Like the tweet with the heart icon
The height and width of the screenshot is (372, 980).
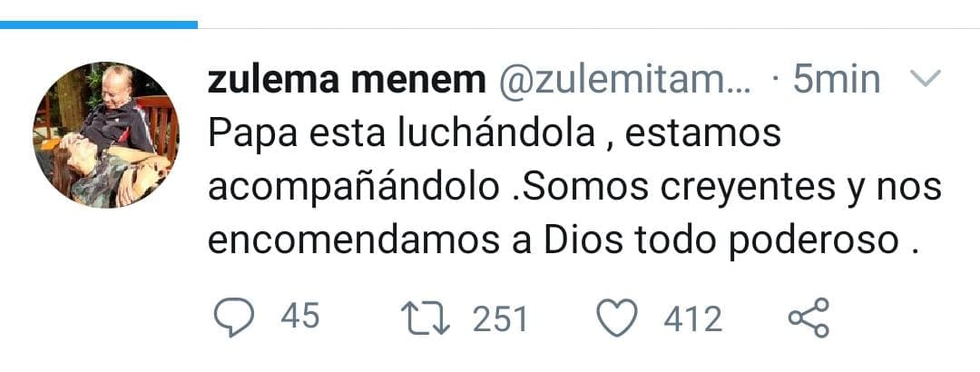click(619, 318)
